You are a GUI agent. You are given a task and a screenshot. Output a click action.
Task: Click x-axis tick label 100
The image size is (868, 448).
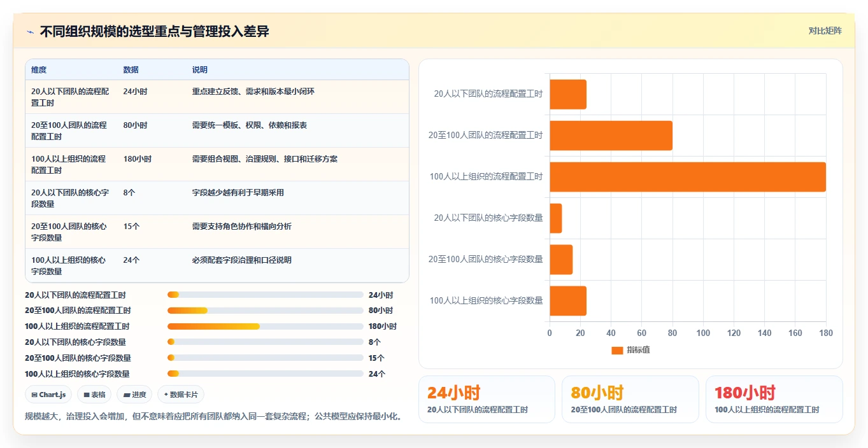tap(703, 333)
